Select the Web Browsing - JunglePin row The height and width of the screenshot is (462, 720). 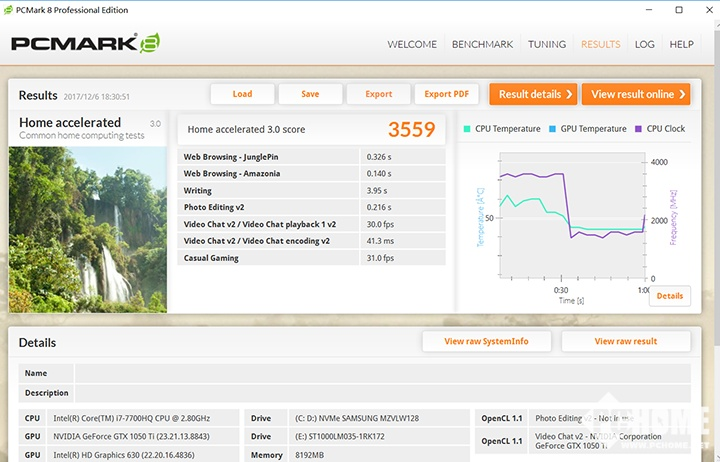point(311,157)
